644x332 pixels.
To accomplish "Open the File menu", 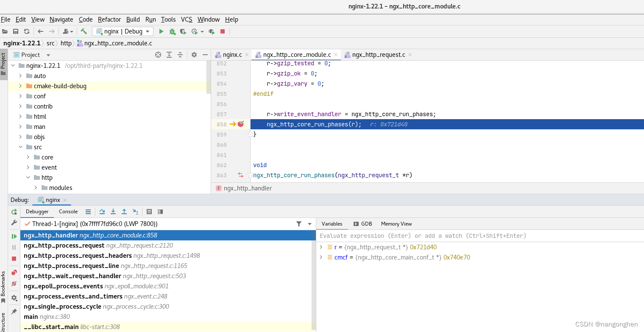I will click(6, 20).
